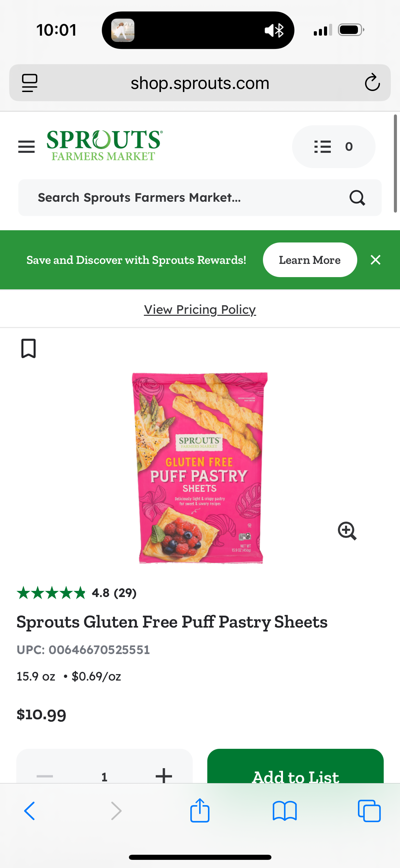This screenshot has height=868, width=400.
Task: Zoom into the product image with magnifier
Action: [347, 531]
